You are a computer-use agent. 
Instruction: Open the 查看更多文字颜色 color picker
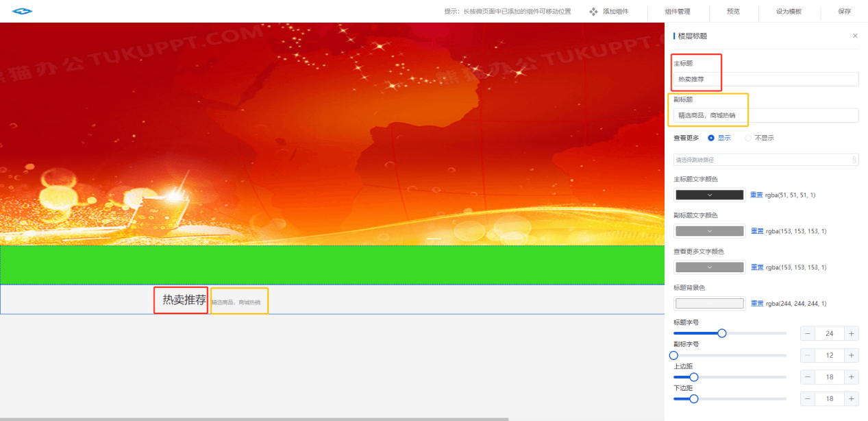pyautogui.click(x=710, y=267)
